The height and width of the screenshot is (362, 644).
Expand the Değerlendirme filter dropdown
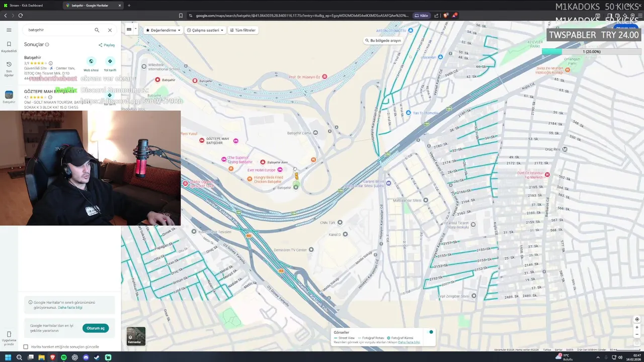coord(163,30)
